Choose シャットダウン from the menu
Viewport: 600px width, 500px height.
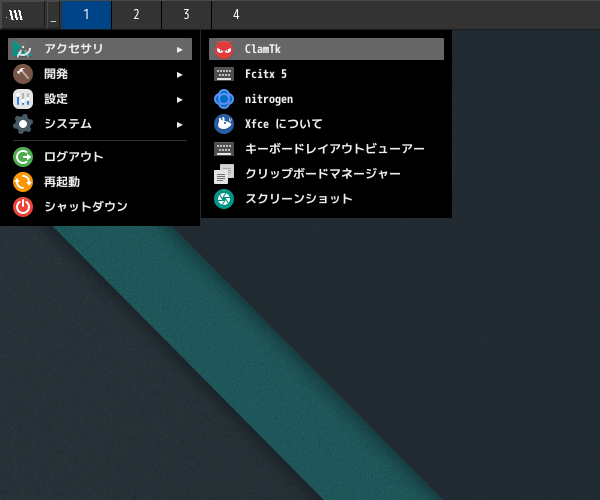(100, 207)
